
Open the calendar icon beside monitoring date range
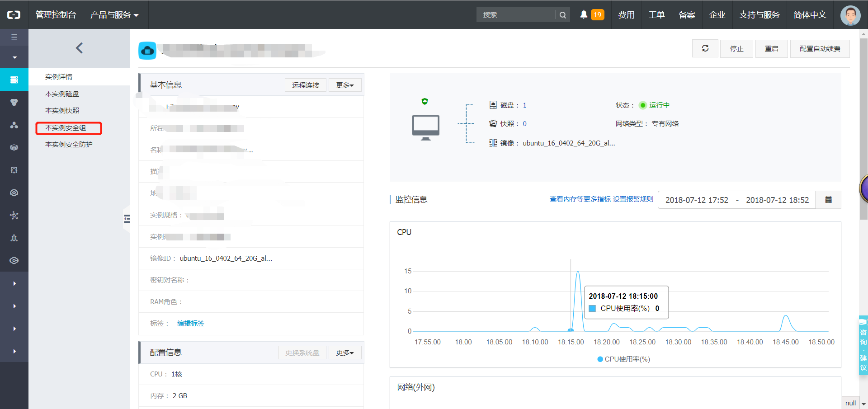pos(828,199)
